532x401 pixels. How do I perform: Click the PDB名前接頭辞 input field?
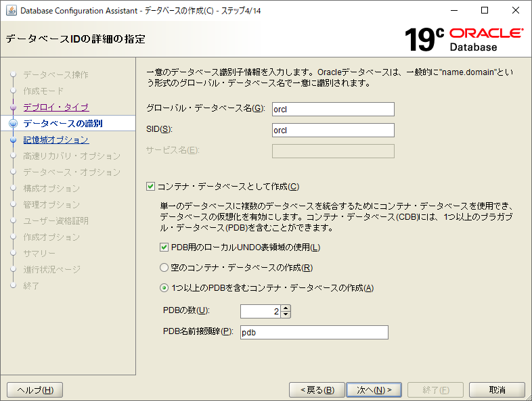(314, 333)
